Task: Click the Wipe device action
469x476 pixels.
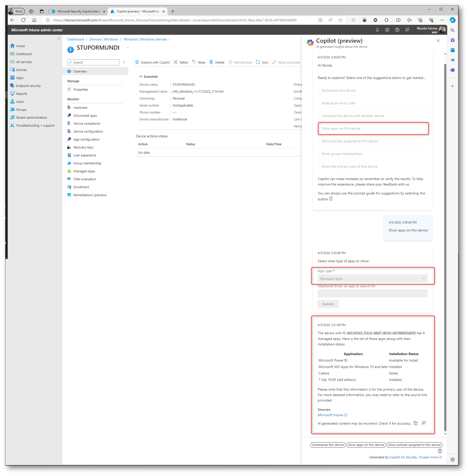Action: click(198, 62)
